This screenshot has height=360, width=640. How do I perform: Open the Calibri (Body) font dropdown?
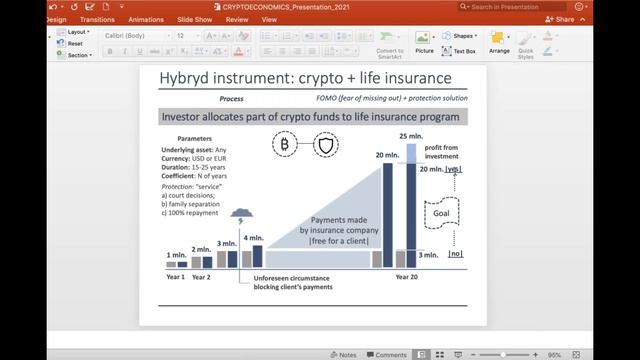tap(137, 36)
